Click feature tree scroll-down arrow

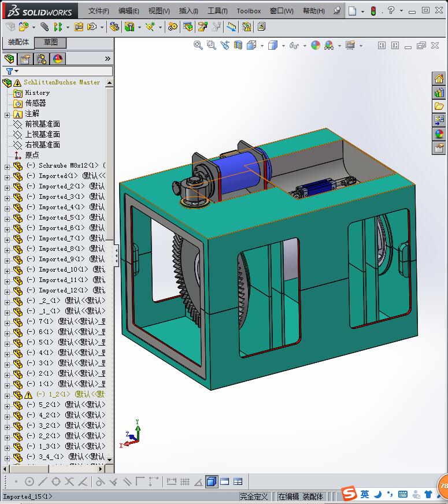click(x=109, y=459)
